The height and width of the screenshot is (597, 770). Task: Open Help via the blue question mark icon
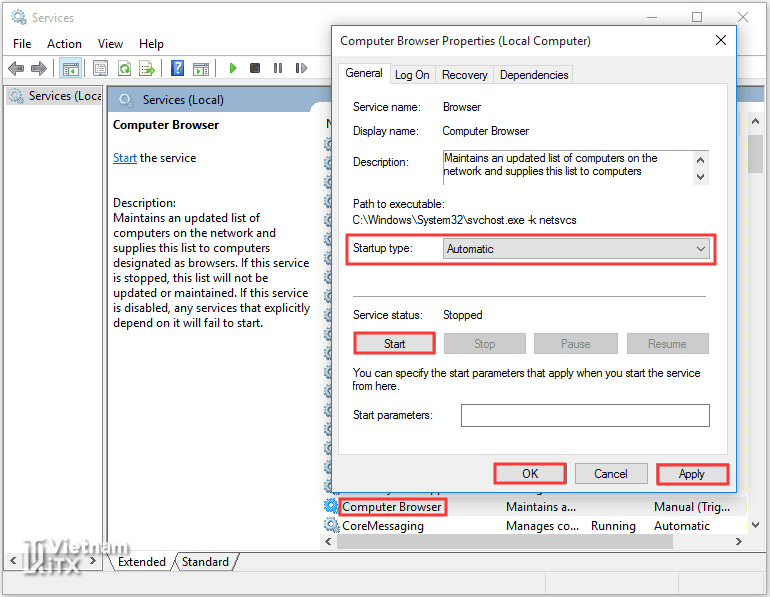point(177,68)
